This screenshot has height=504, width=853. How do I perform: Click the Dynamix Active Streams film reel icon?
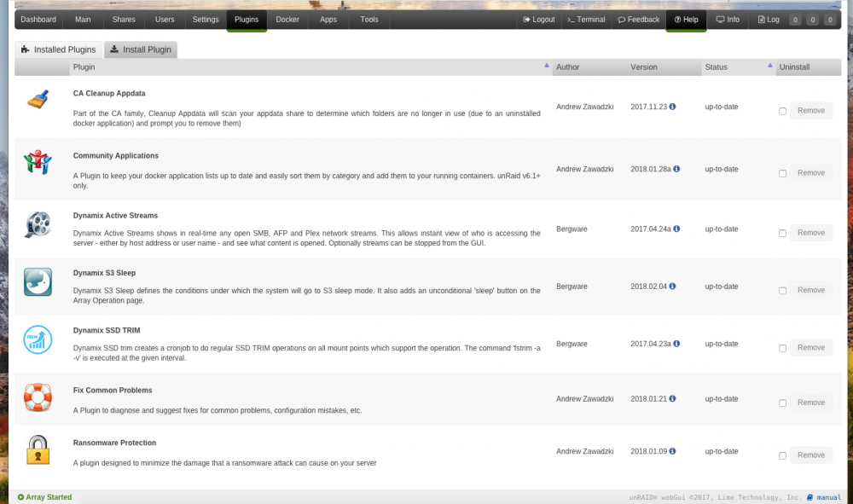[x=38, y=224]
